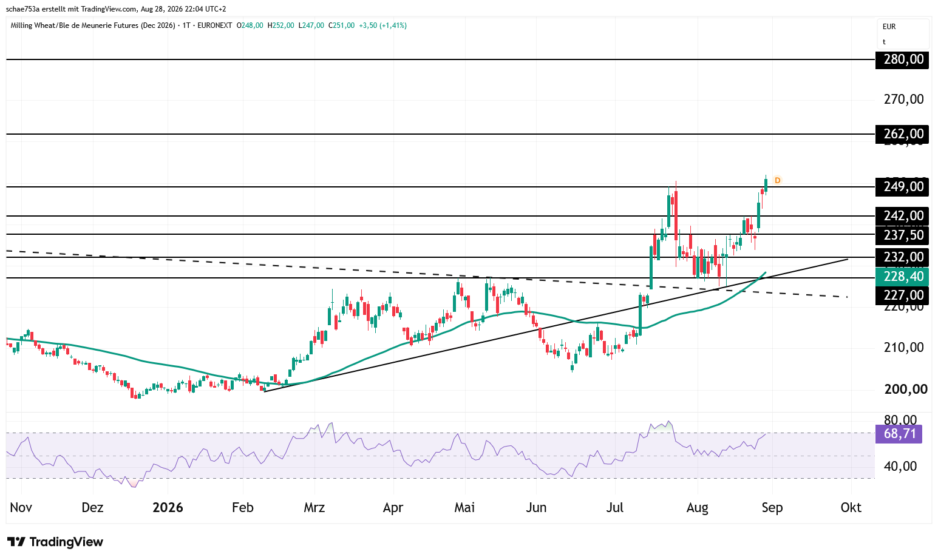Click the RSI 40,00 scale label
This screenshot has width=938, height=560.
tap(900, 466)
